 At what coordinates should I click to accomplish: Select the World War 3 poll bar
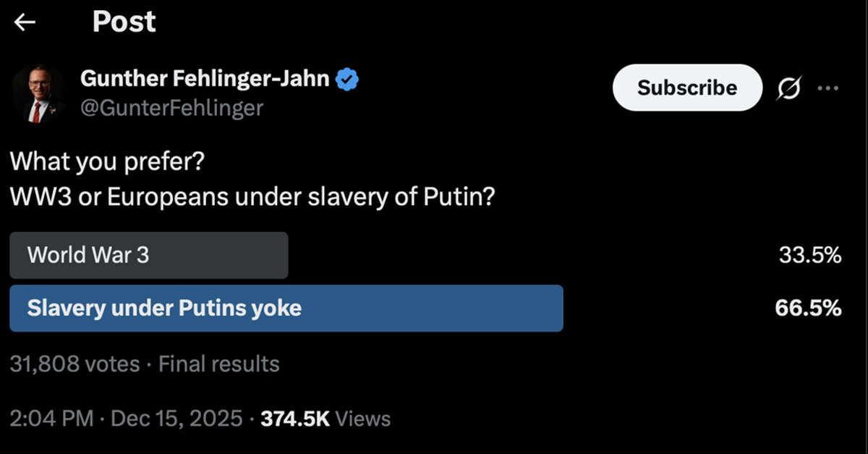point(148,255)
